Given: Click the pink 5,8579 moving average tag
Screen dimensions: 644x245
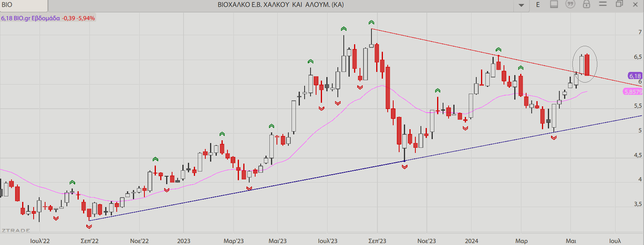Looking at the screenshot, I should point(633,92).
